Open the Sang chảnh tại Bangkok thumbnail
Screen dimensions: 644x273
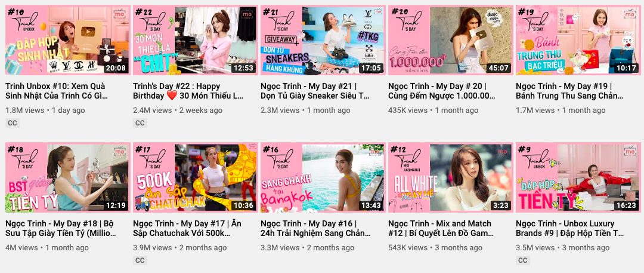click(x=323, y=177)
